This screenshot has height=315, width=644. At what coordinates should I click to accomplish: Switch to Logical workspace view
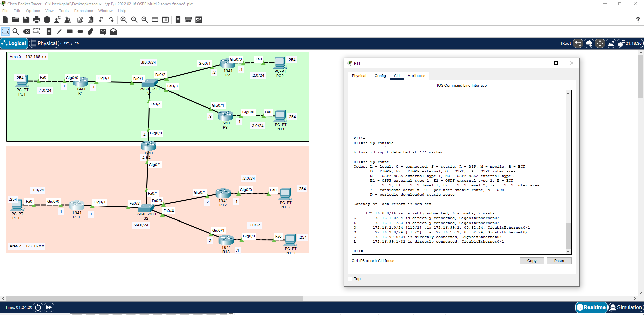click(14, 43)
